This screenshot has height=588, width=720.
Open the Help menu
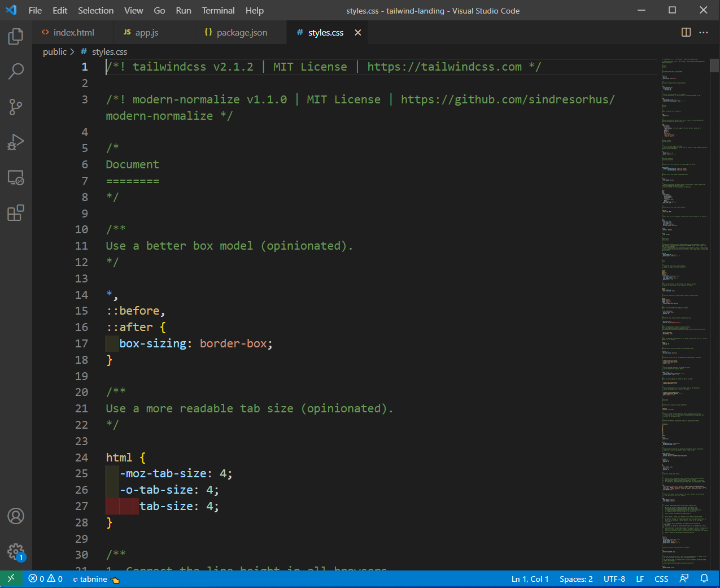pos(254,10)
